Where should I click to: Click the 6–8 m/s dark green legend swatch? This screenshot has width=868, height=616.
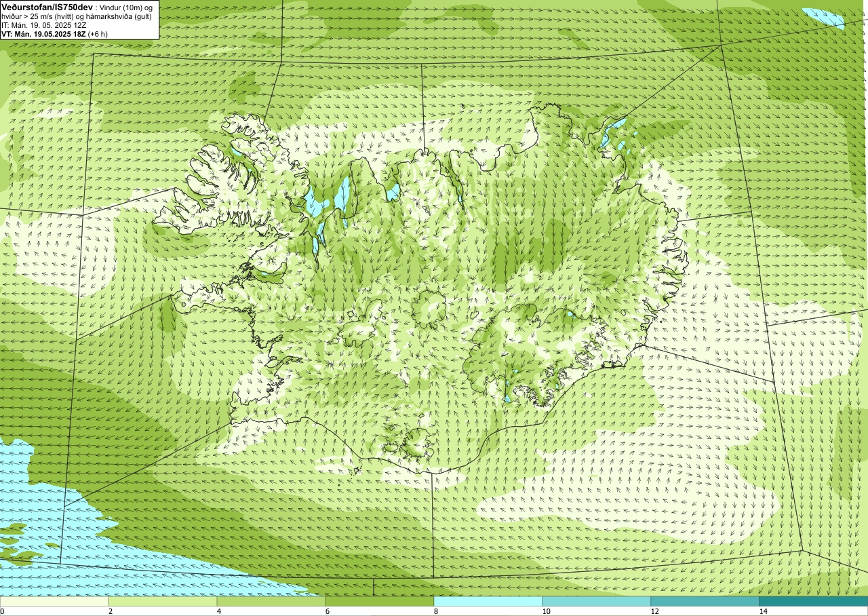click(380, 601)
